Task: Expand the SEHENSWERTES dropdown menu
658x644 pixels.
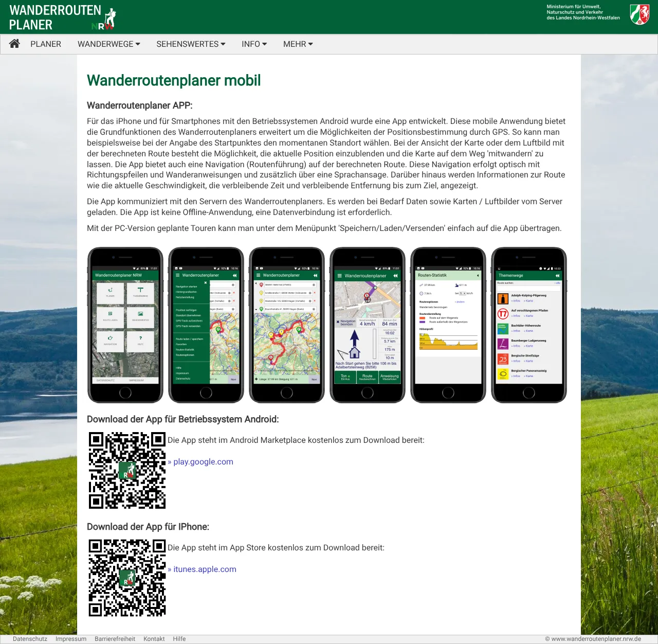Action: [191, 44]
